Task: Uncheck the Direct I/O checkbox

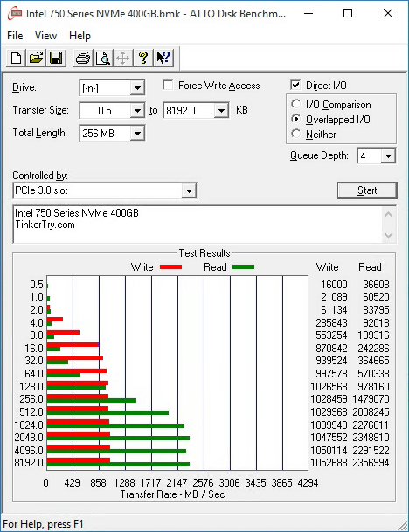Action: (x=295, y=85)
